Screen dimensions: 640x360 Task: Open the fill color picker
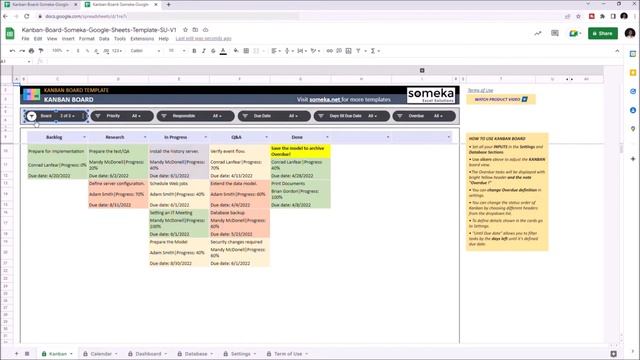point(236,51)
